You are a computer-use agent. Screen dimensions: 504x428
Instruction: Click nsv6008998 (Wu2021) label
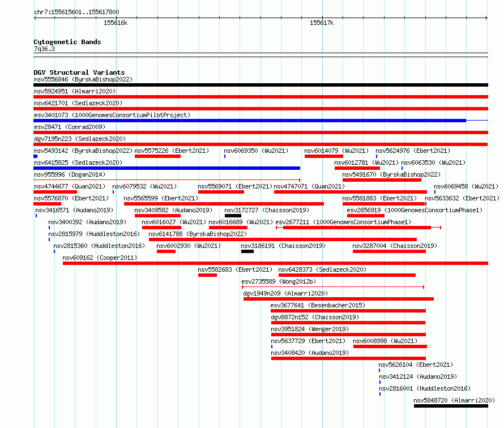pos(385,341)
